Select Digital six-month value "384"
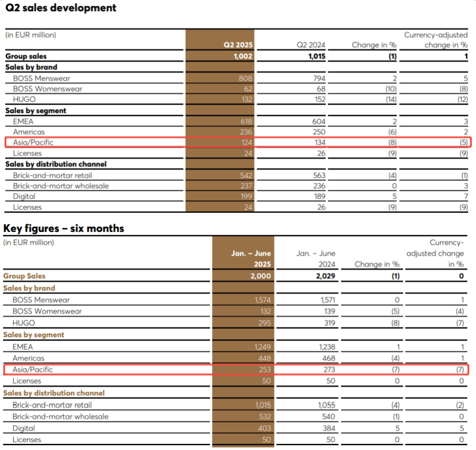Image resolution: width=476 pixels, height=450 pixels. [x=329, y=428]
